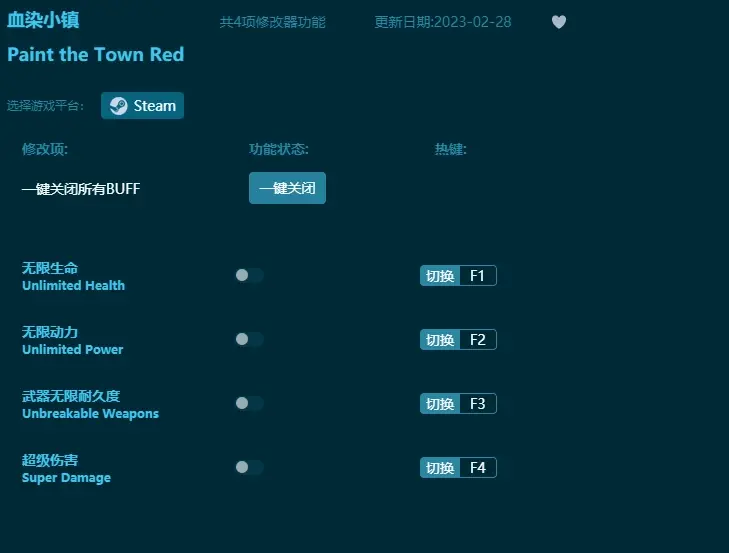Click the F4 hotkey field
Screen dimensions: 729x553
(x=478, y=467)
